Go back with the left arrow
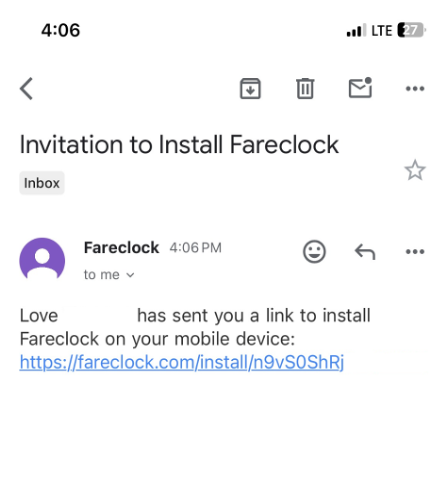Image resolution: width=448 pixels, height=498 pixels. (26, 89)
